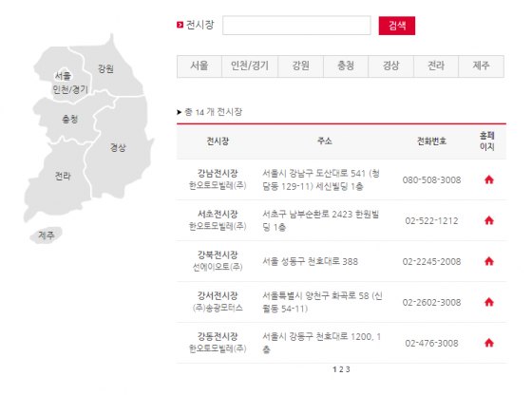
Task: Switch to the 경상 tab
Action: (x=390, y=66)
